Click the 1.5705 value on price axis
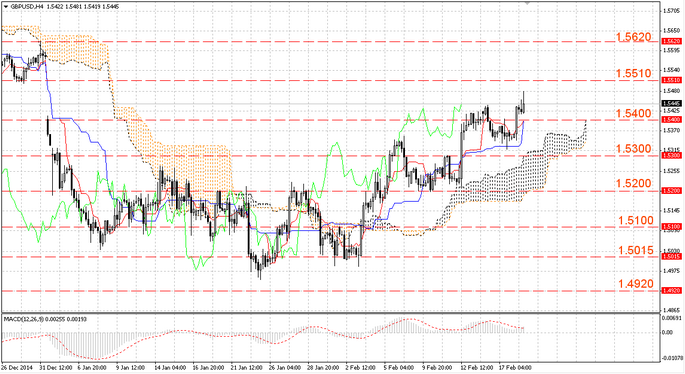The width and height of the screenshot is (685, 374). [671, 10]
